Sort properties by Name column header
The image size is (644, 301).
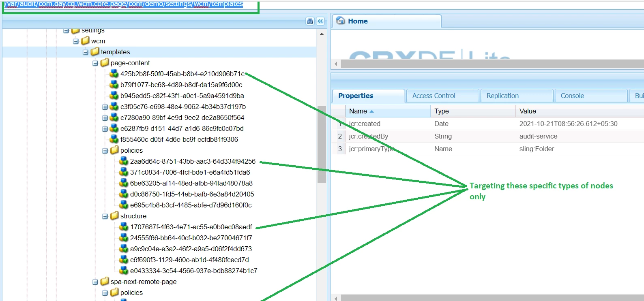[x=388, y=111]
